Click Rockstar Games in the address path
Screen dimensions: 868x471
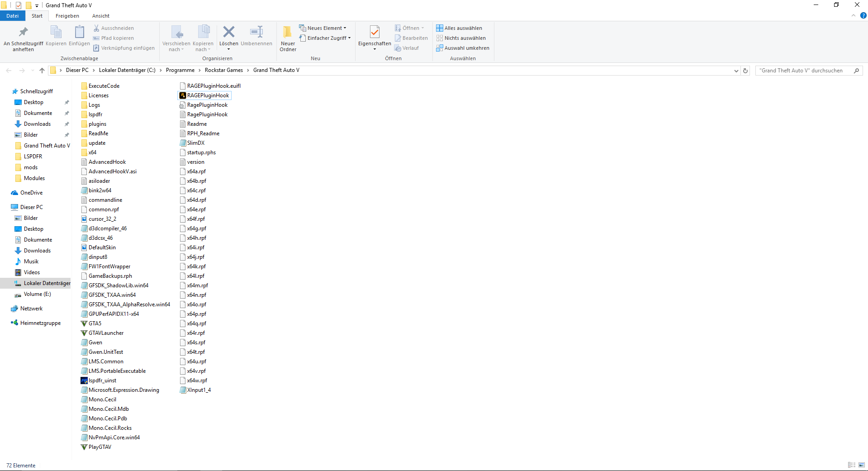click(224, 70)
